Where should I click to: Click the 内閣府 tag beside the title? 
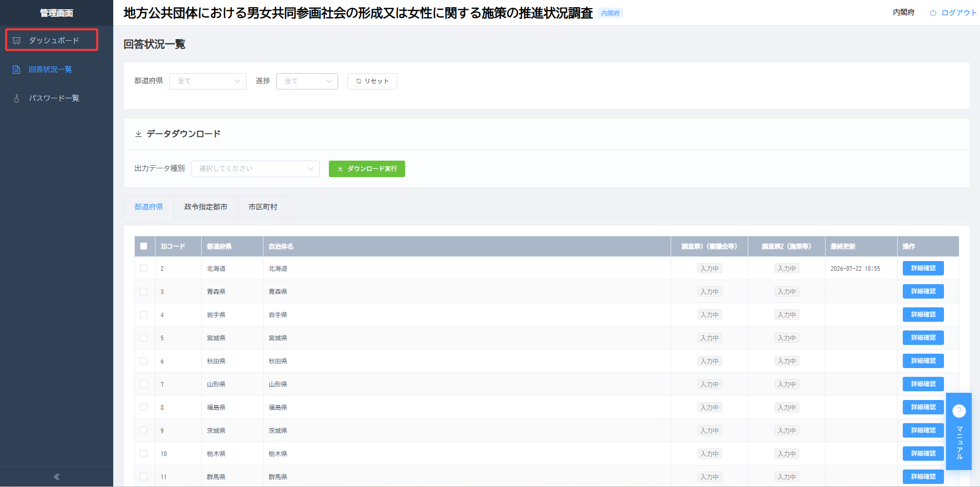click(610, 13)
